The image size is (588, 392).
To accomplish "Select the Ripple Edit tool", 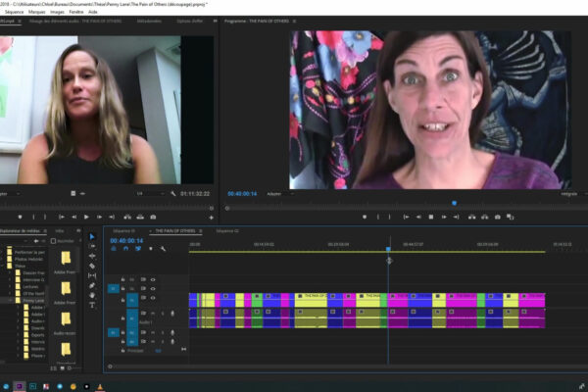I will (92, 256).
